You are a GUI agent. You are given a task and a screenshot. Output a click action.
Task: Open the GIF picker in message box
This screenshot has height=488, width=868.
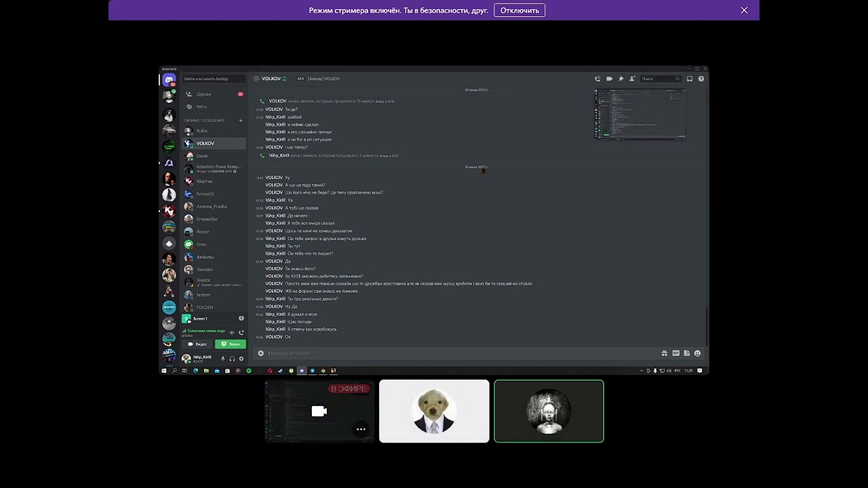click(675, 353)
